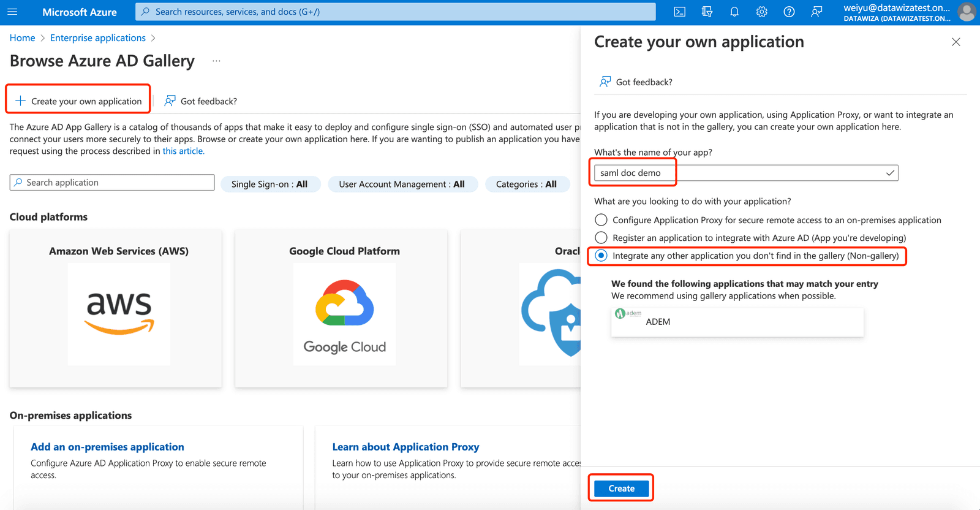
Task: Click the Home breadcrumb link
Action: pos(22,38)
